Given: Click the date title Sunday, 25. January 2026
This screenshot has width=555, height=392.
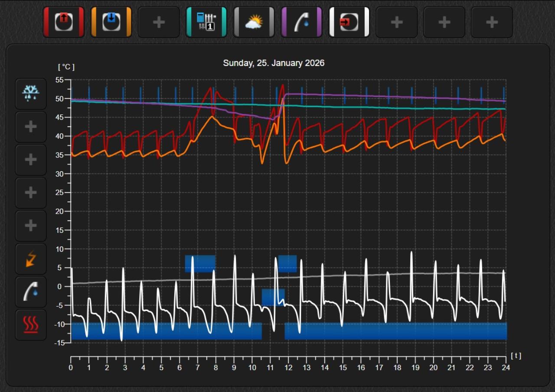Looking at the screenshot, I should click(274, 63).
